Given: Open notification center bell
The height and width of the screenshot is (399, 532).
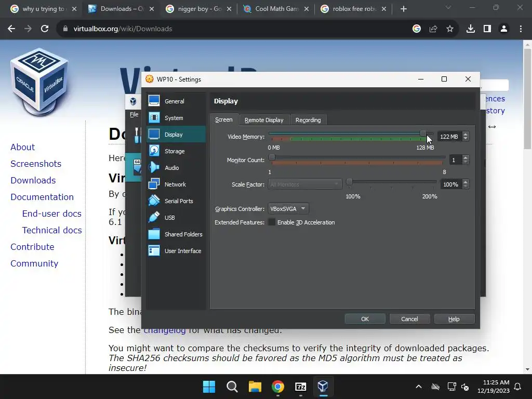Looking at the screenshot, I should [518, 387].
